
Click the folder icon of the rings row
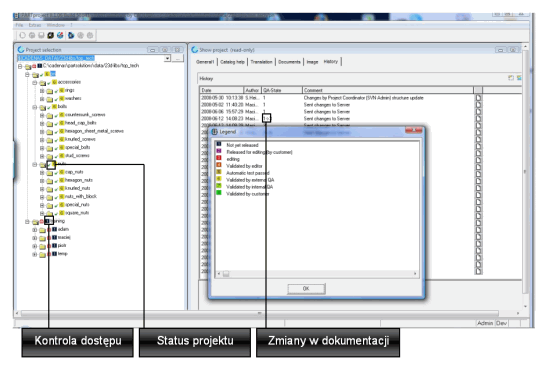tap(49, 91)
